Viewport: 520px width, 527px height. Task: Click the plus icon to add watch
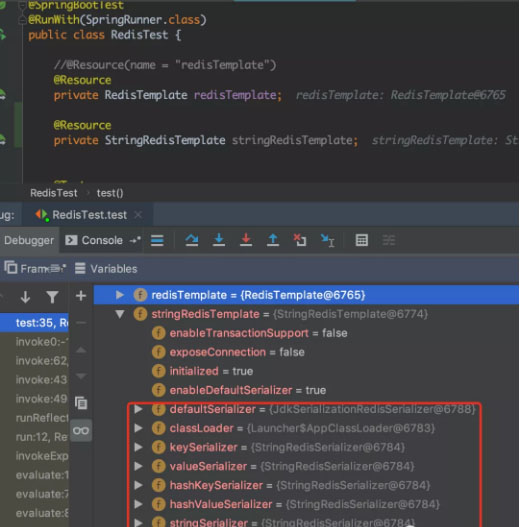point(81,296)
